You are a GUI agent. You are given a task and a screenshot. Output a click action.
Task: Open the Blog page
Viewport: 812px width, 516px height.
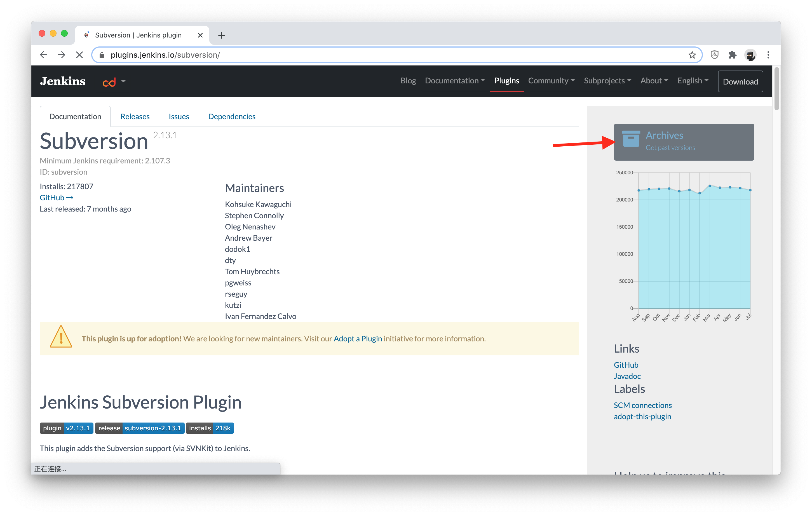[408, 81]
